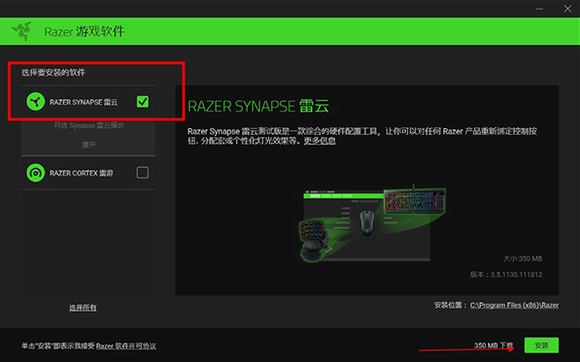
Task: Close the Razer installer window
Action: click(x=567, y=9)
